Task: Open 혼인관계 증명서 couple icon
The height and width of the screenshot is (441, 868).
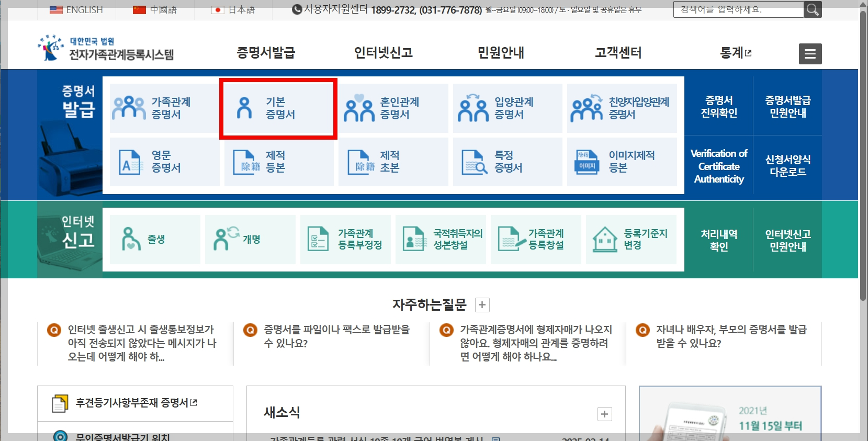Action: click(x=359, y=108)
